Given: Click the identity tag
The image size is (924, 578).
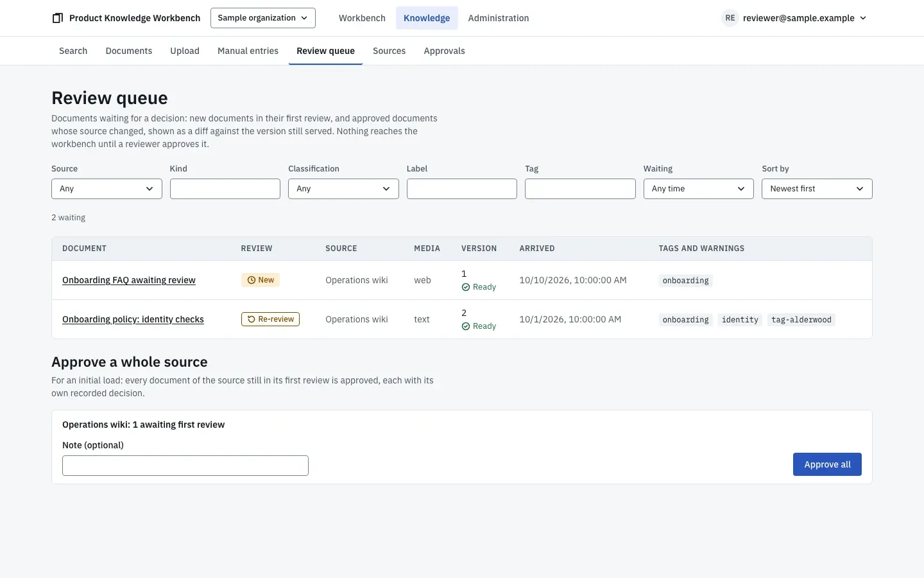Looking at the screenshot, I should tap(740, 320).
